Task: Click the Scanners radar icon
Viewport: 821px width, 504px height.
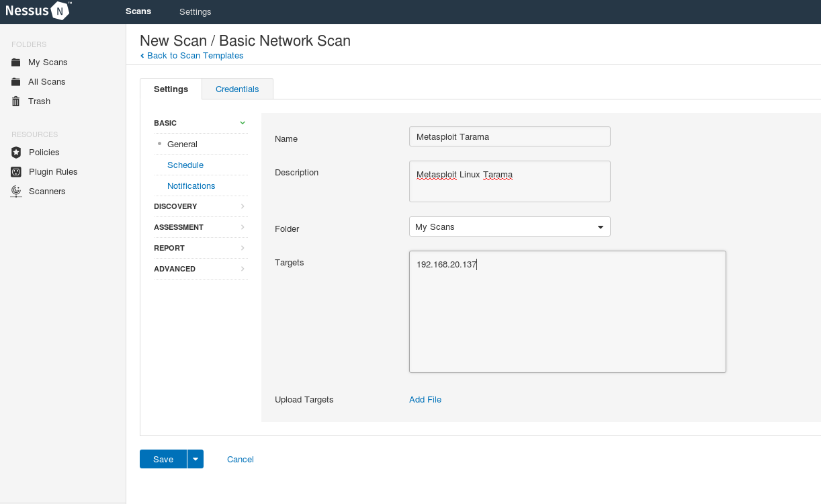Action: [x=16, y=192]
